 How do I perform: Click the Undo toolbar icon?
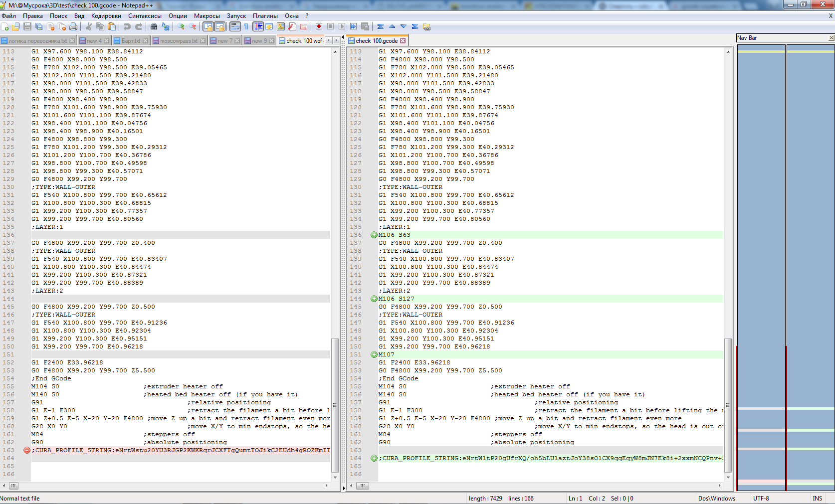[x=127, y=26]
